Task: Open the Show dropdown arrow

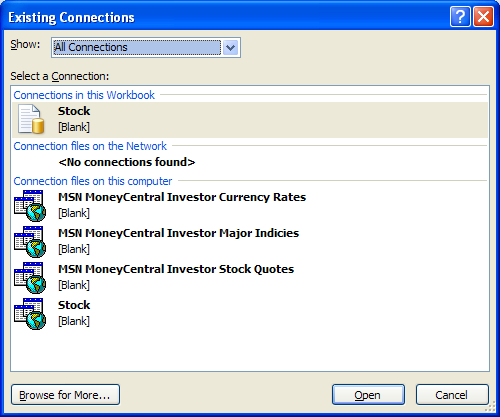Action: (230, 48)
